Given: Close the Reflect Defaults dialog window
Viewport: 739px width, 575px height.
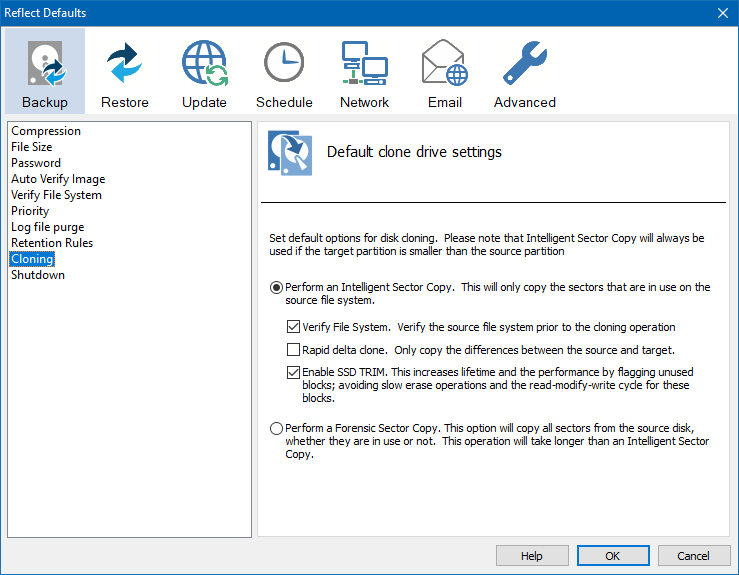Looking at the screenshot, I should pos(723,13).
